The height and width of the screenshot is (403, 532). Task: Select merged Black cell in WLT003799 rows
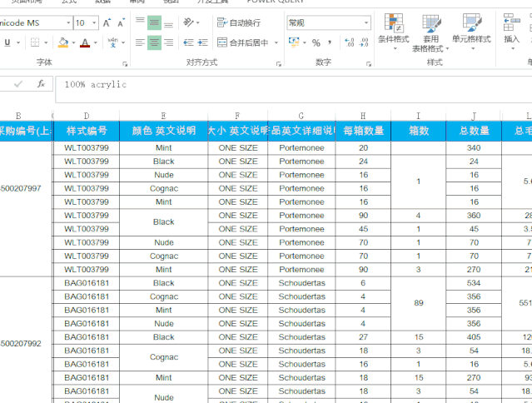click(163, 222)
